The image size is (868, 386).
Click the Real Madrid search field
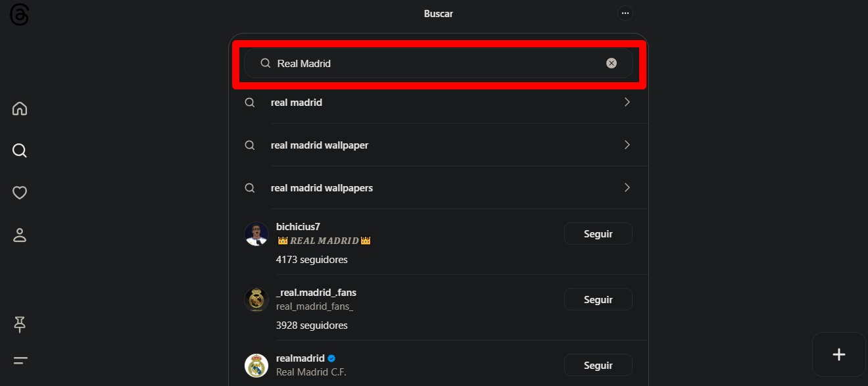point(438,63)
